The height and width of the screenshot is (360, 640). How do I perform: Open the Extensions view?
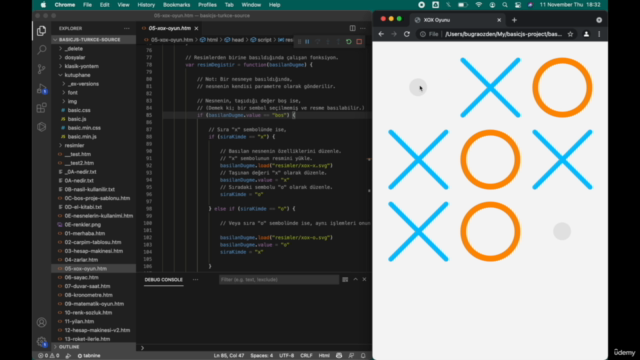pos(41,108)
